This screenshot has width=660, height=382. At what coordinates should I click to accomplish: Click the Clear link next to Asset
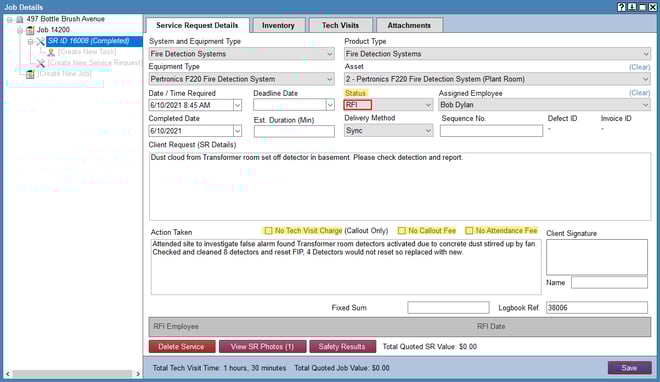pos(639,67)
